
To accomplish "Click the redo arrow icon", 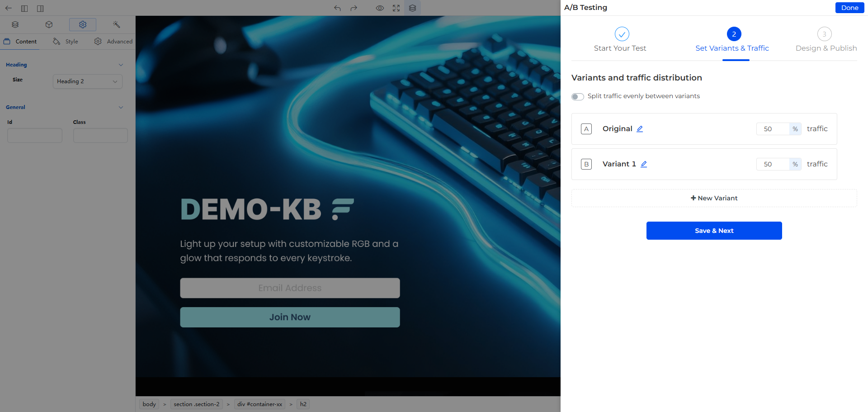I will click(354, 8).
